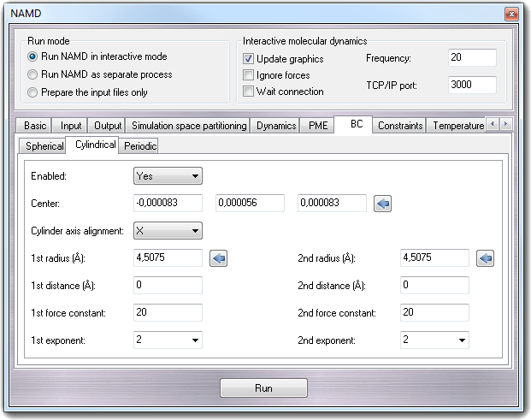Click the 2nd radius input field
The width and height of the screenshot is (531, 420).
click(x=434, y=258)
